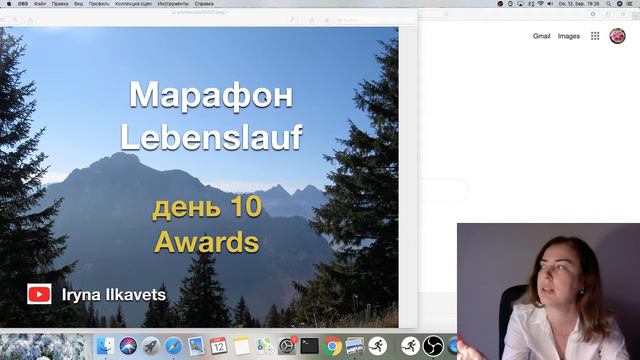Open Terminal from the Dock
This screenshot has width=640, height=360.
point(309,346)
